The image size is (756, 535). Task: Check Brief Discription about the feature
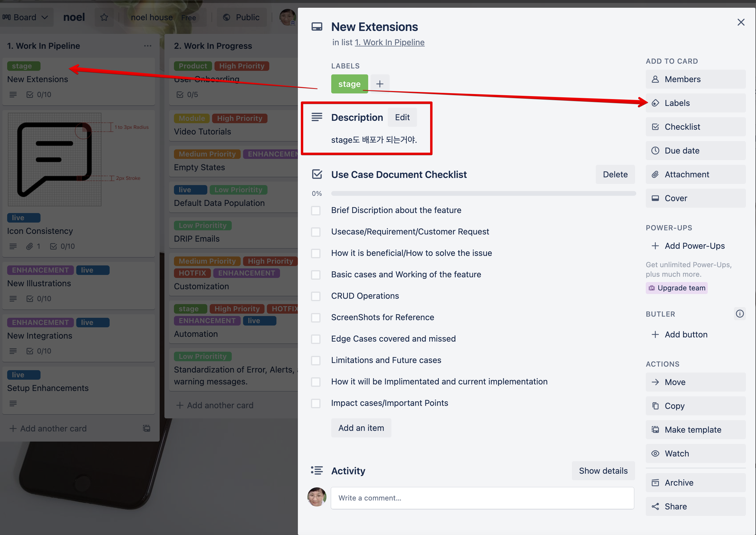click(316, 210)
